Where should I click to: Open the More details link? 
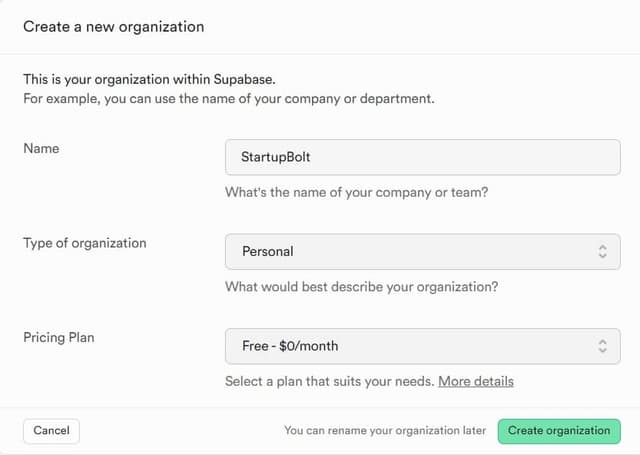(476, 381)
